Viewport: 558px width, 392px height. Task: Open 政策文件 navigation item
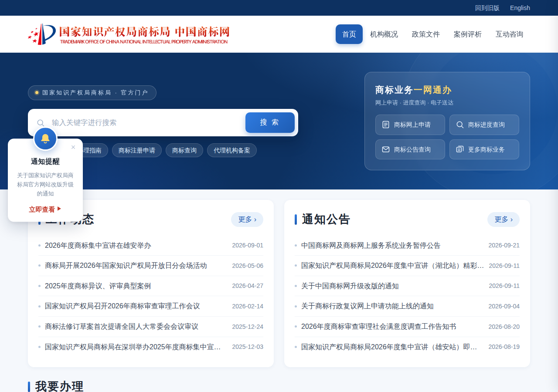(426, 34)
